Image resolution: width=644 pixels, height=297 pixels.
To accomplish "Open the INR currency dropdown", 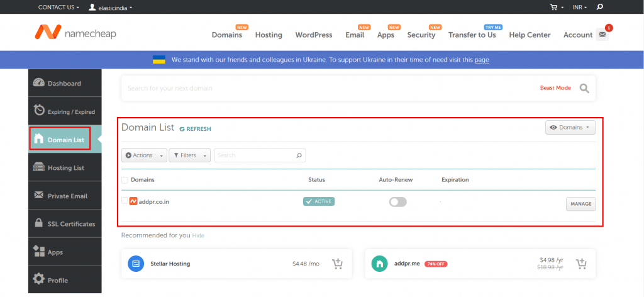I will (x=580, y=7).
